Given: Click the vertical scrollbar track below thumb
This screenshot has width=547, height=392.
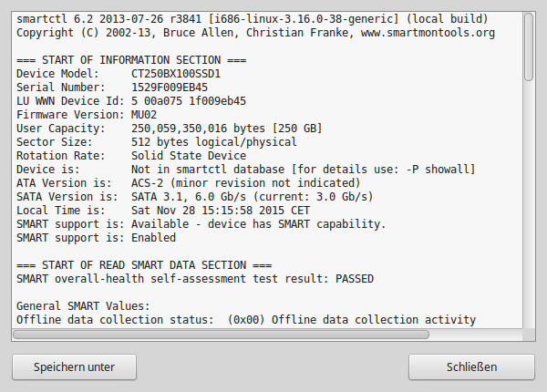Looking at the screenshot, I should point(529,204).
